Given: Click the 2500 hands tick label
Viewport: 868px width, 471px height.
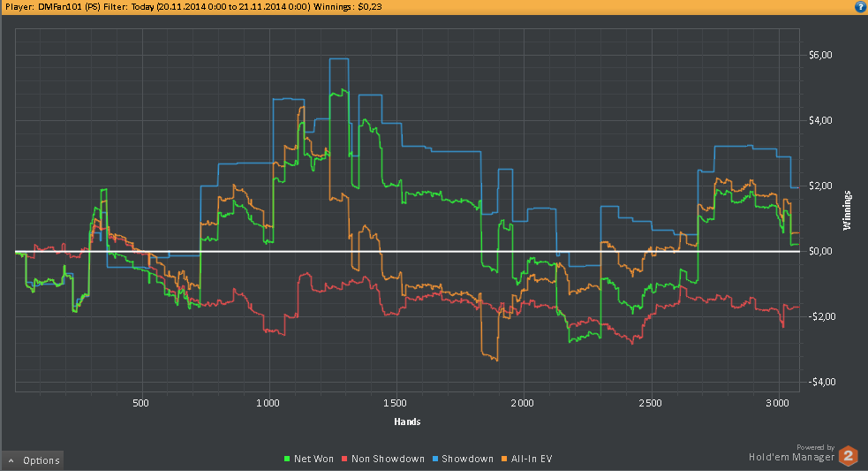Looking at the screenshot, I should click(650, 403).
